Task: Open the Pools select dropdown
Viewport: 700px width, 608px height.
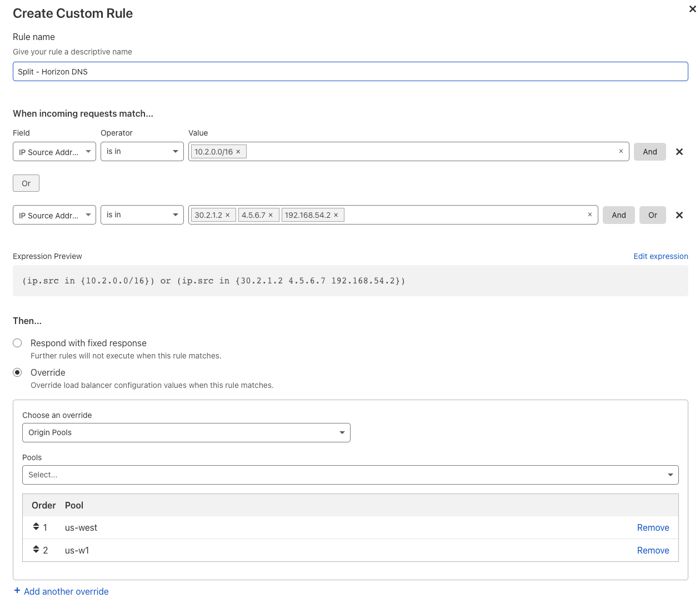Action: click(x=350, y=475)
